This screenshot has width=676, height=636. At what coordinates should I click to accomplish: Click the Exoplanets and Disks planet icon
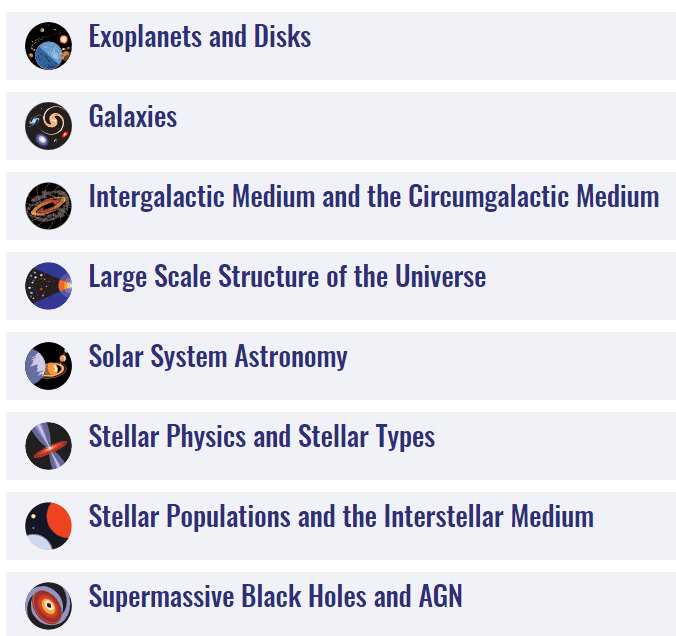coord(48,46)
